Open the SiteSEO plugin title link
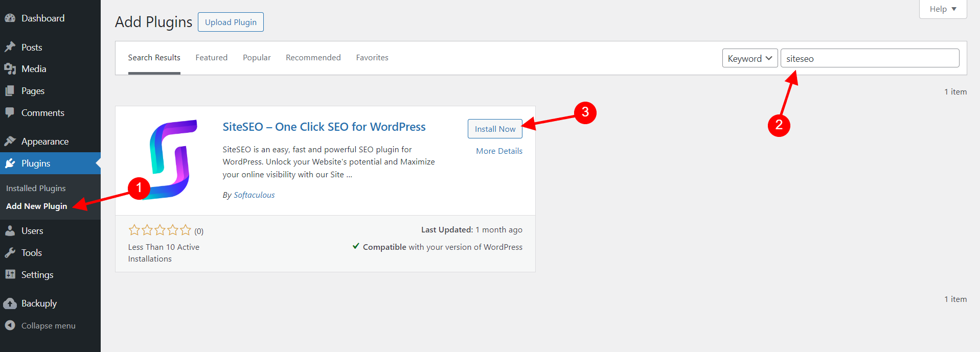980x352 pixels. (x=324, y=127)
